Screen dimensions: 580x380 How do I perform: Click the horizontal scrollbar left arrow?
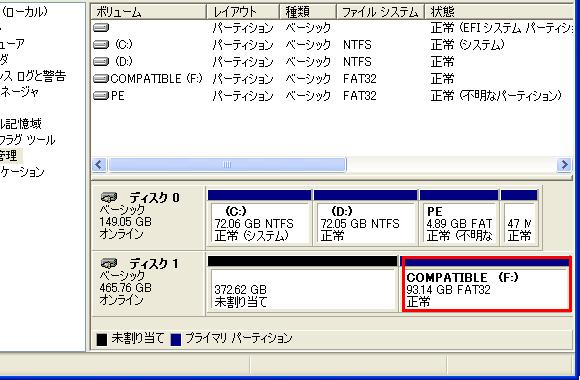click(99, 165)
